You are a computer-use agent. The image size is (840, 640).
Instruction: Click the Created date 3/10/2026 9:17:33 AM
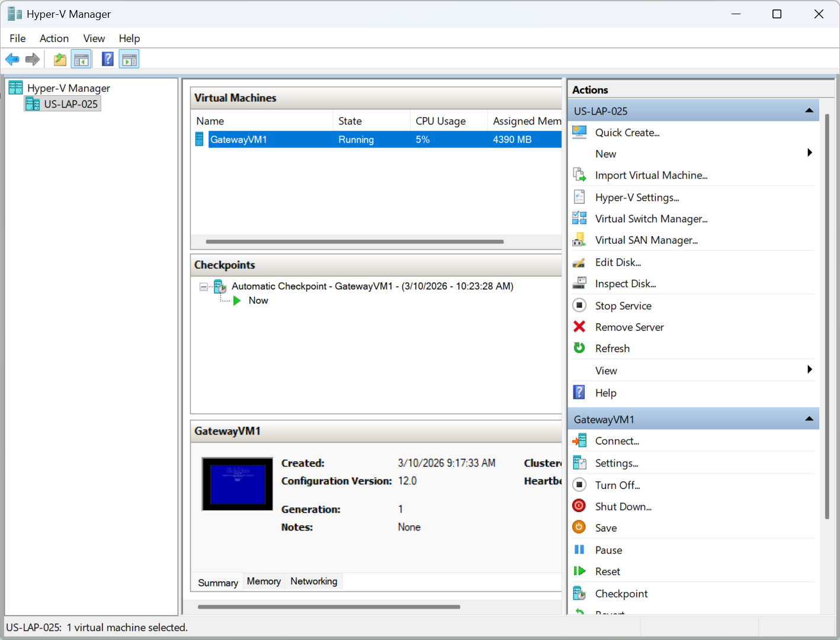[x=447, y=463]
